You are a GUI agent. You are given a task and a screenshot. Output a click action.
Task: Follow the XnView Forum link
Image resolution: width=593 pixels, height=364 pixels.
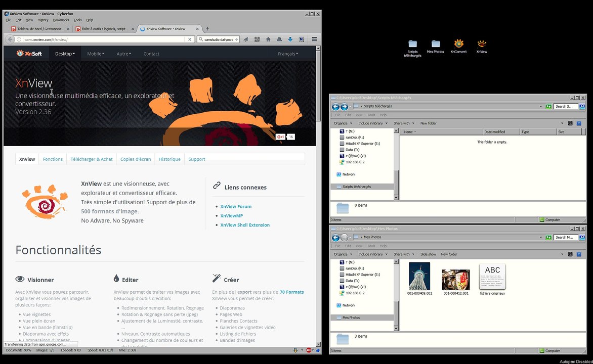tap(236, 207)
